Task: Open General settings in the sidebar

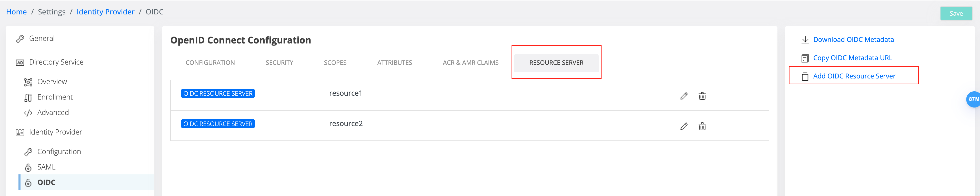Action: pyautogui.click(x=42, y=39)
